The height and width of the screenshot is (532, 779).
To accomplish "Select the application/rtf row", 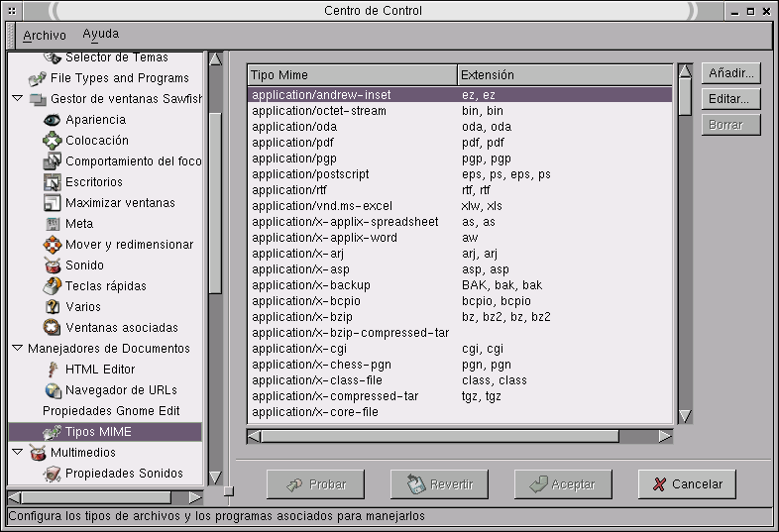I will pos(460,190).
